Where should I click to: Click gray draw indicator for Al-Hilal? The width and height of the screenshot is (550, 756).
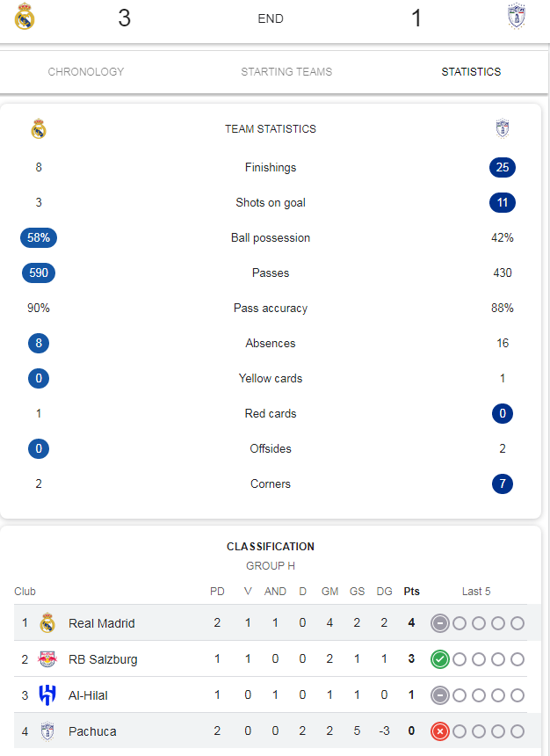(x=439, y=695)
